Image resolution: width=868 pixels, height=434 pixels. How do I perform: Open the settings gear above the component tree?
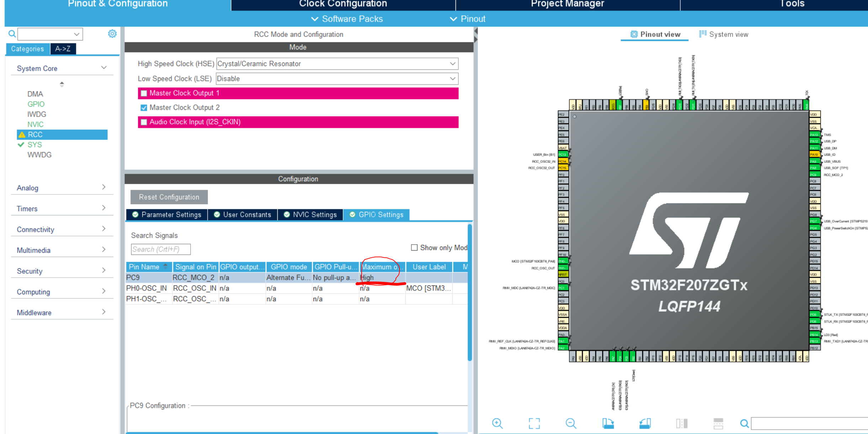click(x=112, y=33)
